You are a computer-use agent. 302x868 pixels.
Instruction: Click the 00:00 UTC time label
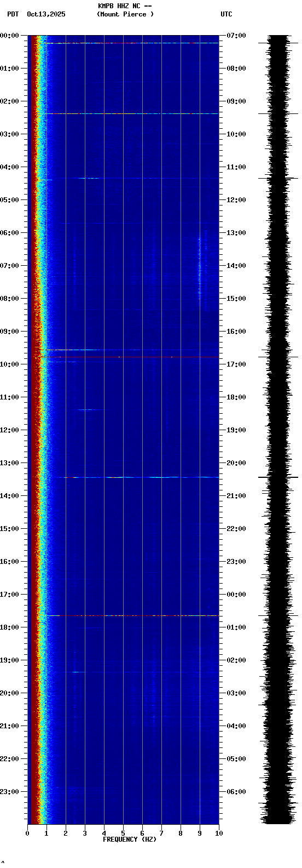tap(236, 594)
